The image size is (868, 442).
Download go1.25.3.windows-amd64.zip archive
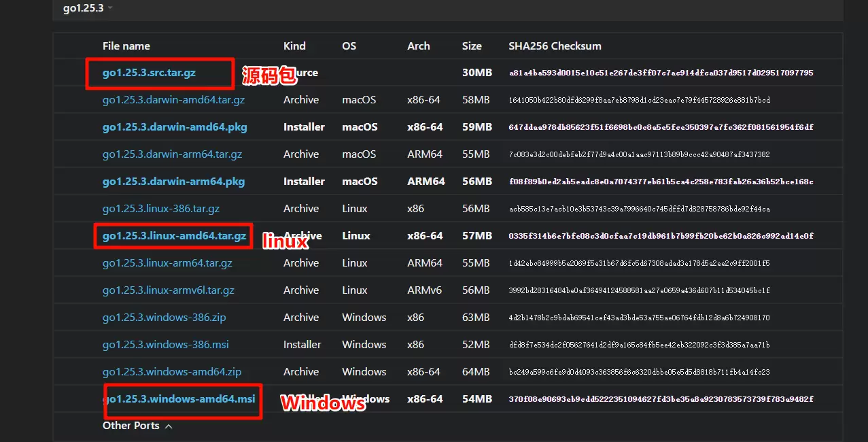coord(172,372)
